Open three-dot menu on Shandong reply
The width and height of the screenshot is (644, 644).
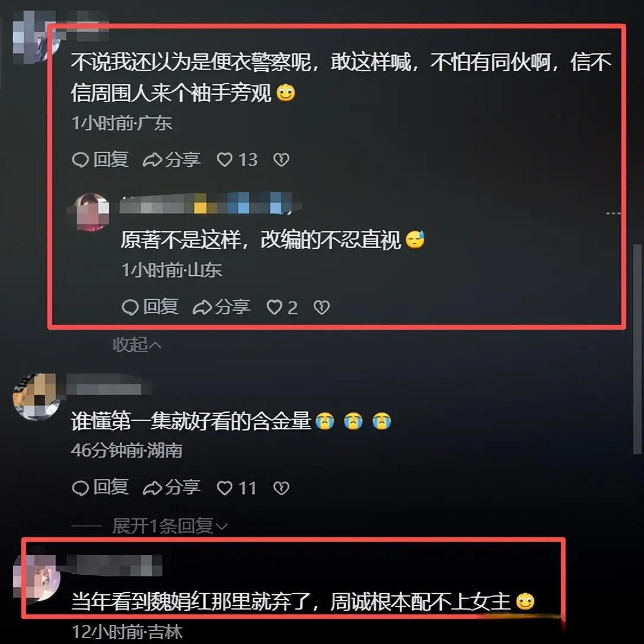coord(613,213)
